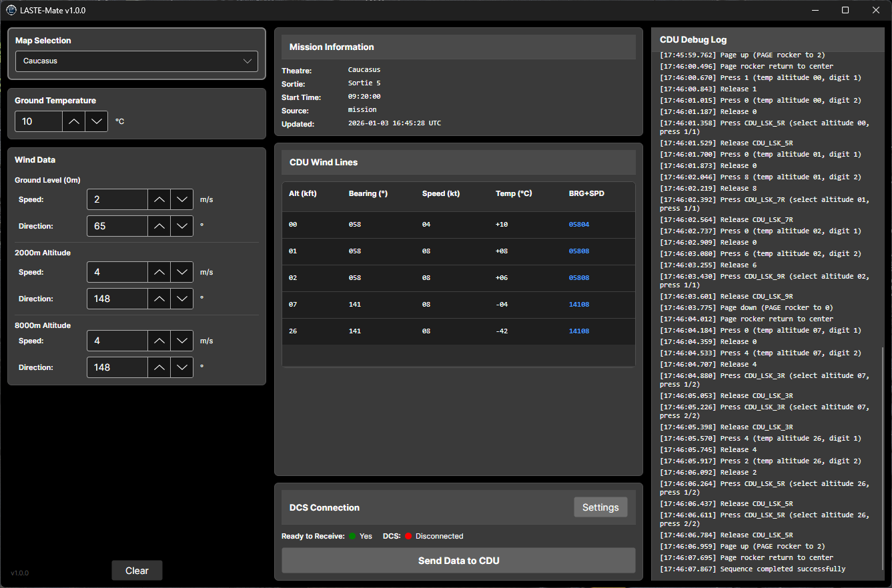
Task: Click the Send Data to CDU button
Action: click(x=458, y=561)
